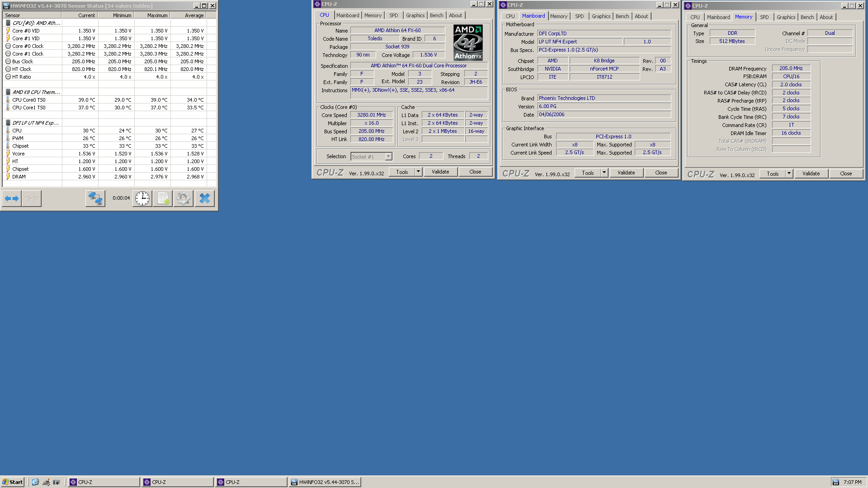Open the Selection Socket #1 combo box

pos(371,156)
